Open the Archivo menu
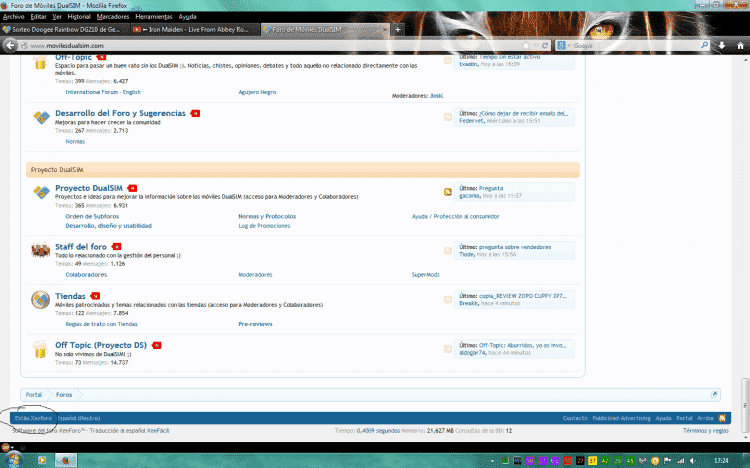The width and height of the screenshot is (750, 468). (x=13, y=17)
